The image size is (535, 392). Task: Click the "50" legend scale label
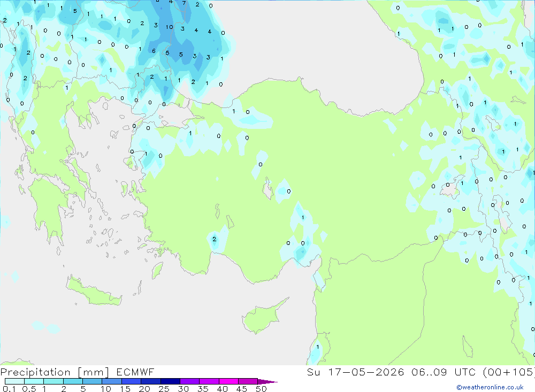click(x=261, y=389)
